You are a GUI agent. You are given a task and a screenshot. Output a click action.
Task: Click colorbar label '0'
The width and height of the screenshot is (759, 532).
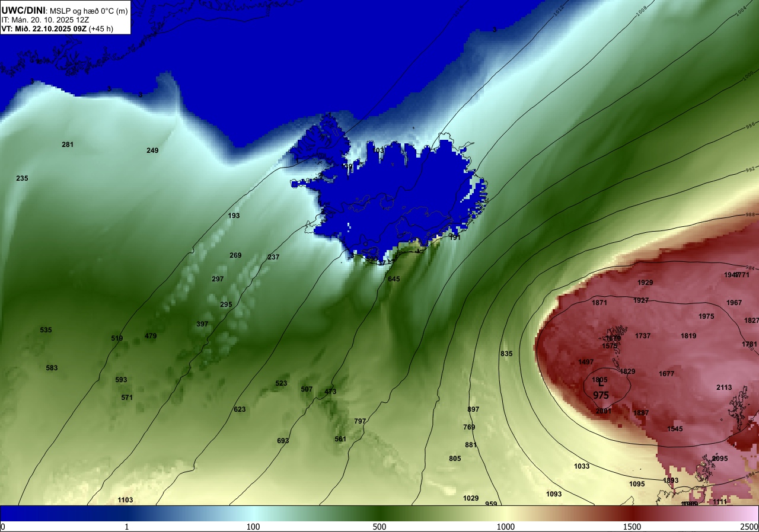[3, 526]
